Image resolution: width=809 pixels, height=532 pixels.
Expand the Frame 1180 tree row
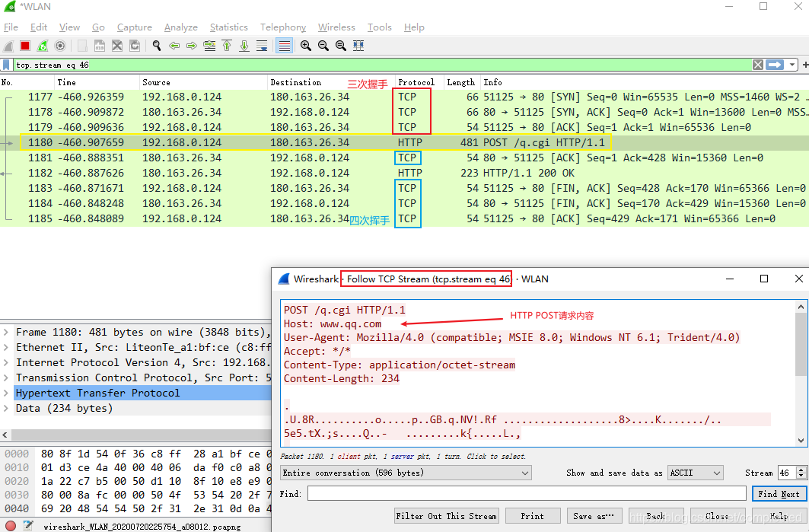point(5,333)
